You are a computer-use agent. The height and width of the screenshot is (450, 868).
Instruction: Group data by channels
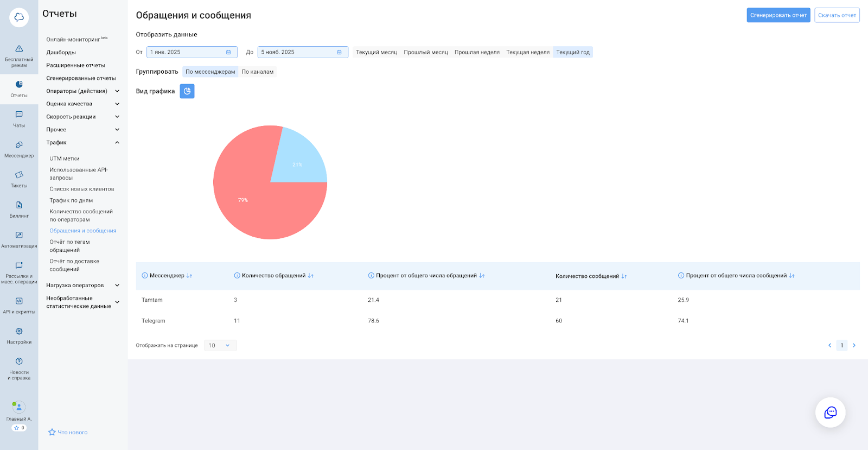(258, 72)
